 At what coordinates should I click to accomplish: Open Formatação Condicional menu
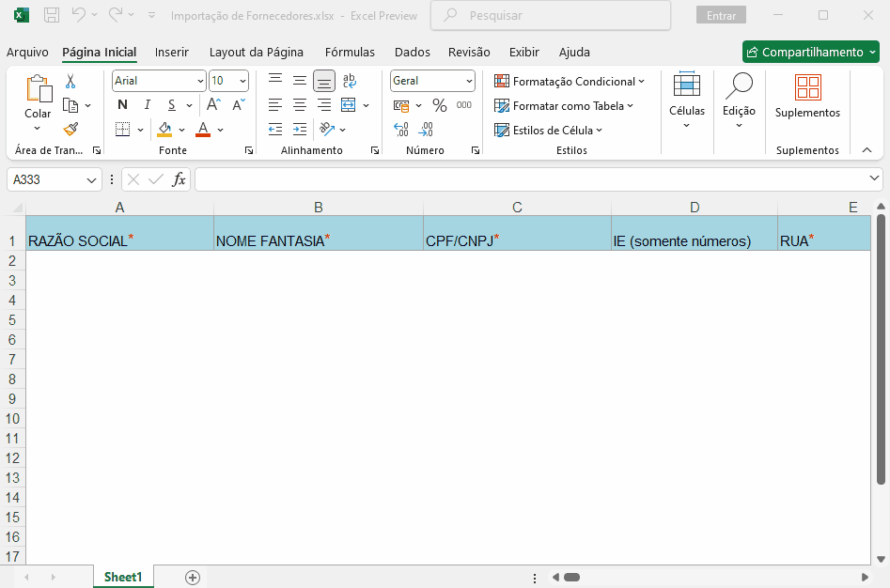[x=570, y=81]
